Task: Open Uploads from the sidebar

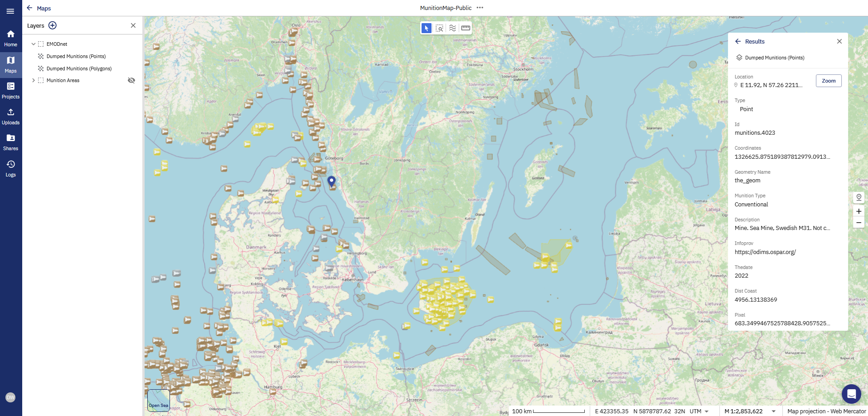Action: coord(11,116)
